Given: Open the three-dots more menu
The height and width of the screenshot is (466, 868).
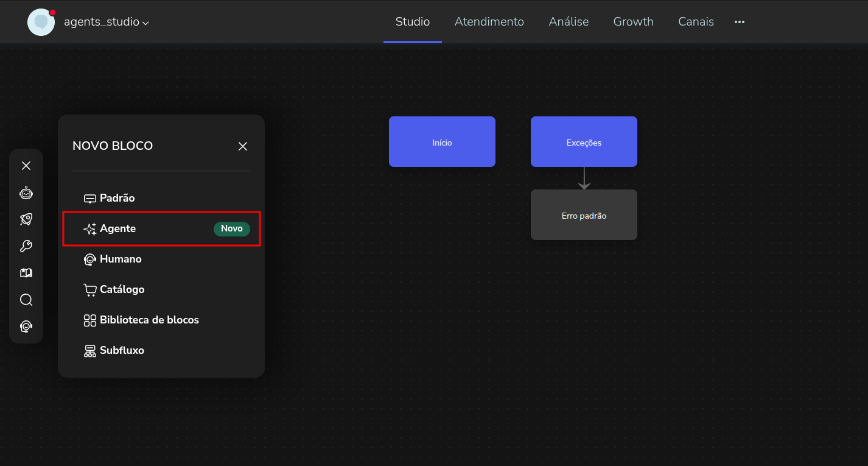Looking at the screenshot, I should [x=740, y=22].
